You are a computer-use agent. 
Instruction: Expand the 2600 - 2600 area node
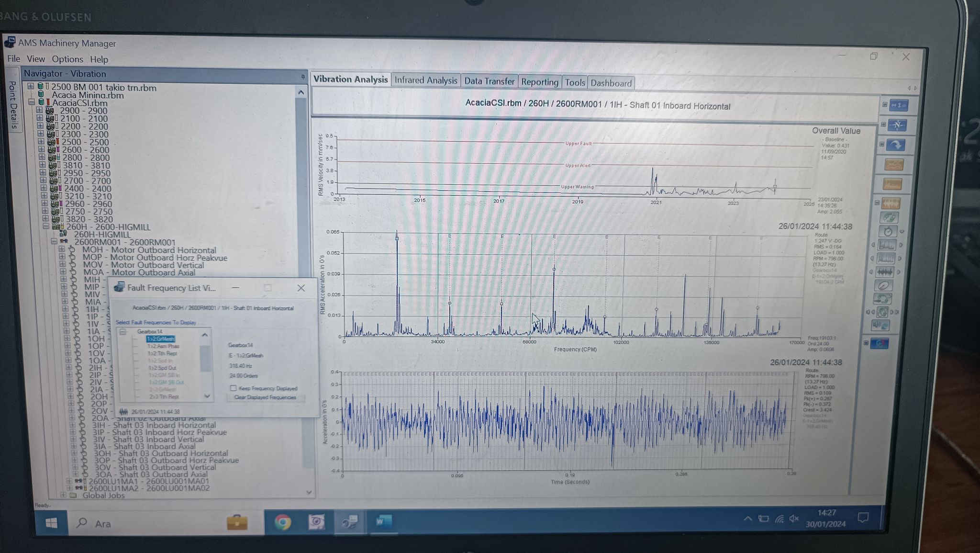coord(42,149)
